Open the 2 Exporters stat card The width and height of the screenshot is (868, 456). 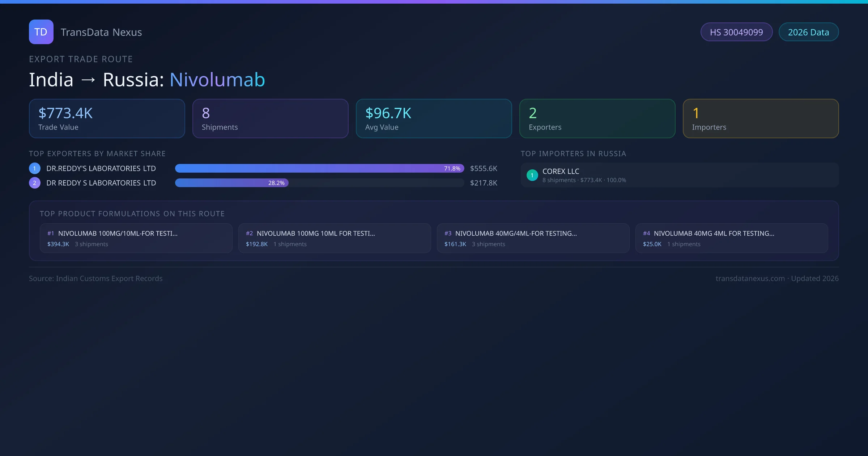coord(597,119)
